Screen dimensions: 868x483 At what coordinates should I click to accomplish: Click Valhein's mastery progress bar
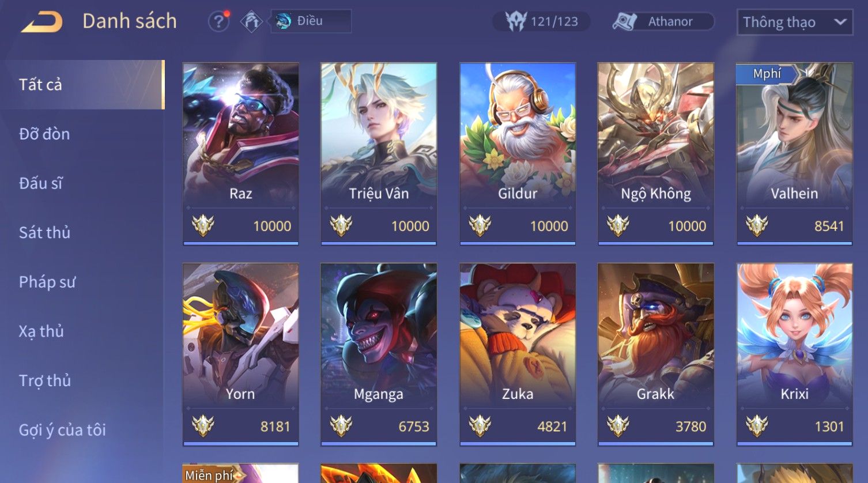pyautogui.click(x=794, y=243)
